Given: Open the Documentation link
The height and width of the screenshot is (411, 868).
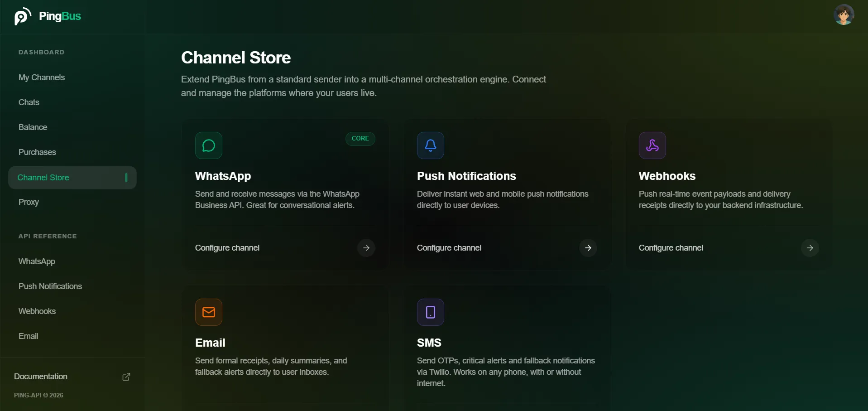Looking at the screenshot, I should [x=41, y=377].
